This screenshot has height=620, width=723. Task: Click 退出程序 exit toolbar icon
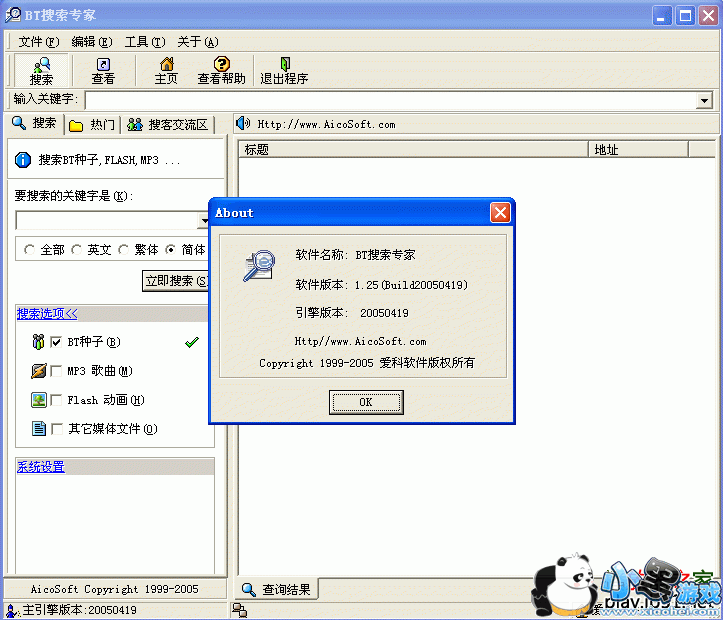284,70
